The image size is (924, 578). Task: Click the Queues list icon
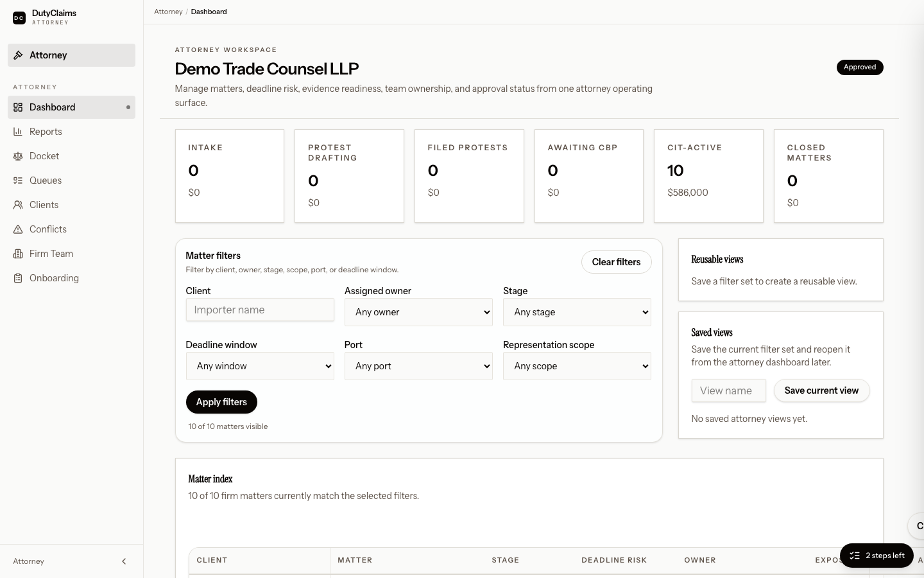coord(18,180)
